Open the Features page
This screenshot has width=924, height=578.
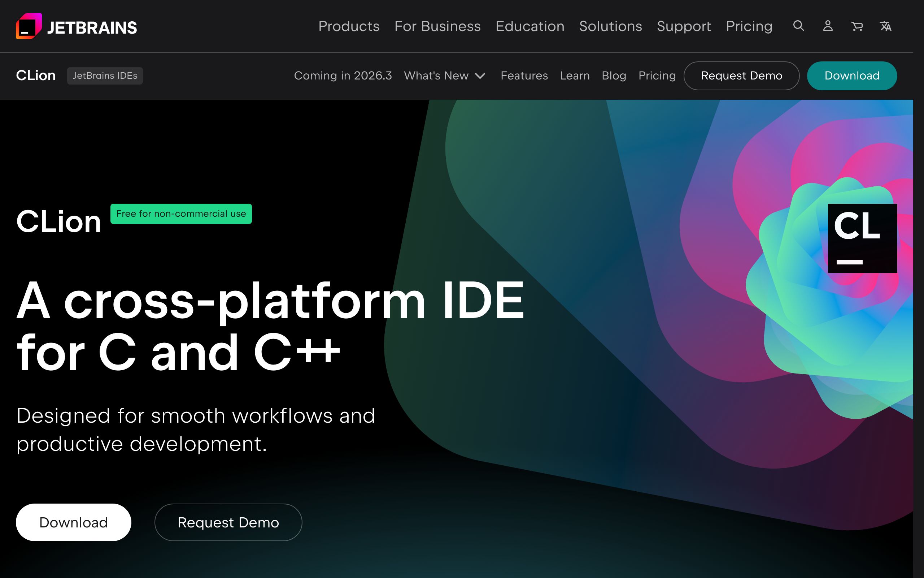tap(524, 76)
